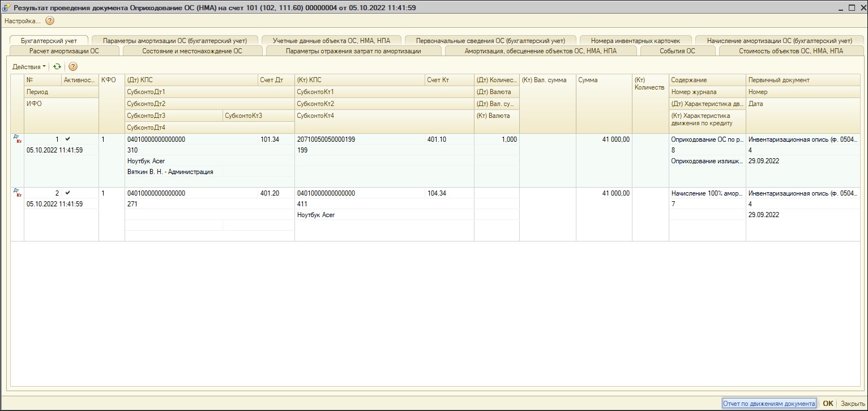This screenshot has width=868, height=411.
Task: Click the Дт/Кт icon of entry 1
Action: tap(18, 138)
